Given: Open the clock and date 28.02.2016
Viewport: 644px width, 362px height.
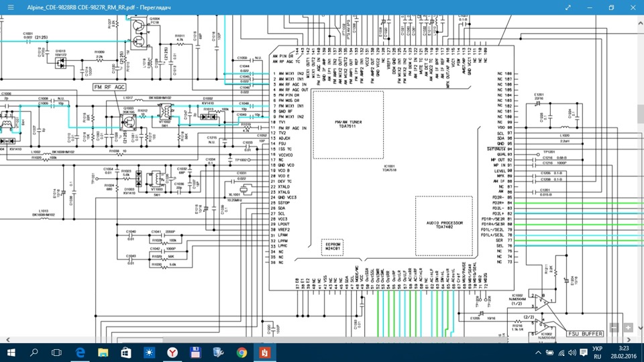Looking at the screenshot, I should point(623,353).
